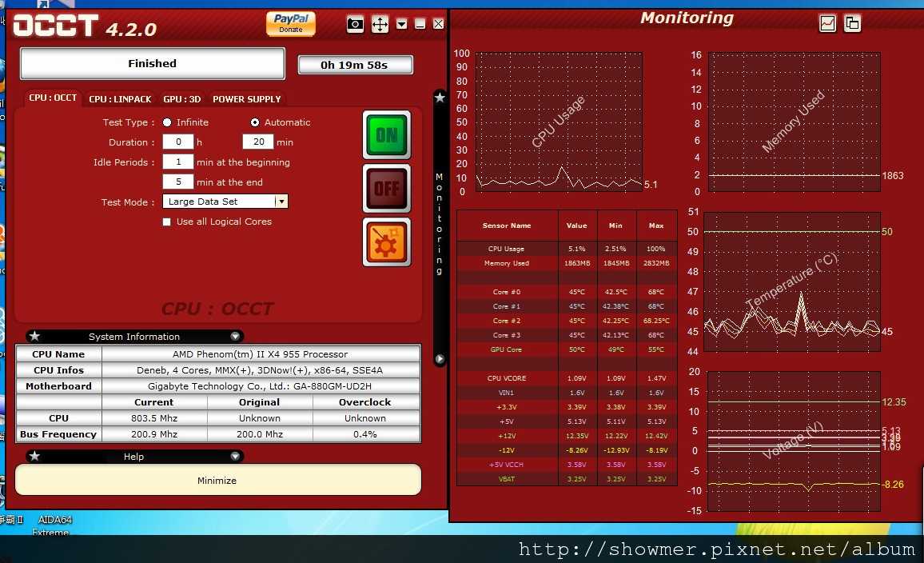The height and width of the screenshot is (563, 924).
Task: Open the Test Mode dropdown
Action: (x=281, y=202)
